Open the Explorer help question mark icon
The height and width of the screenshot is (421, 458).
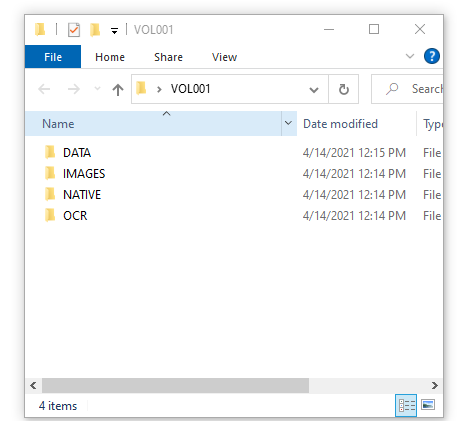coord(432,56)
